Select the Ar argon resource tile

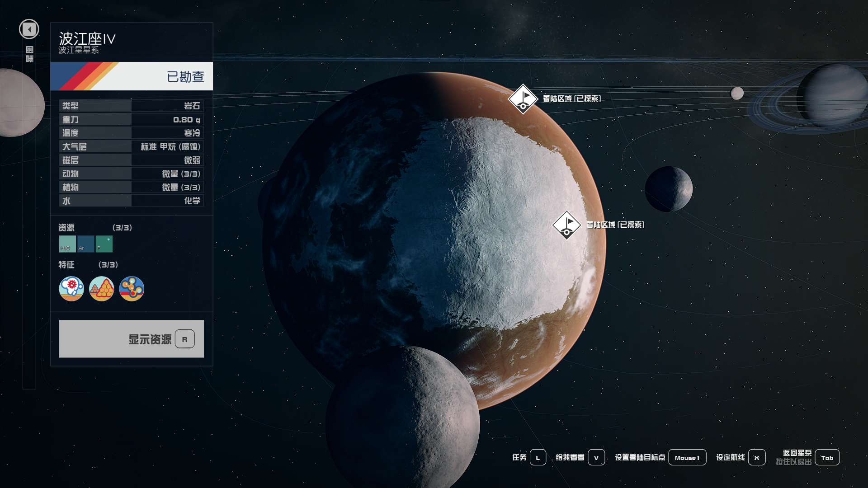coord(86,244)
